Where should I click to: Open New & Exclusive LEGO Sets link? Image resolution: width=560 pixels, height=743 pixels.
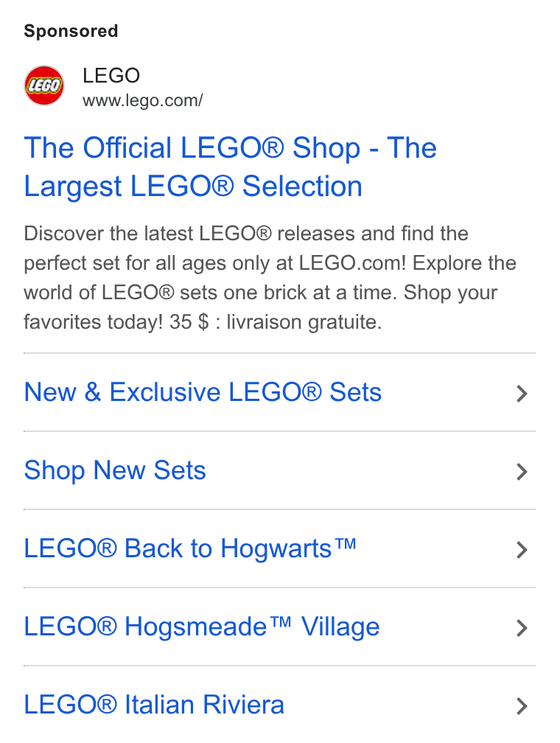point(203,392)
